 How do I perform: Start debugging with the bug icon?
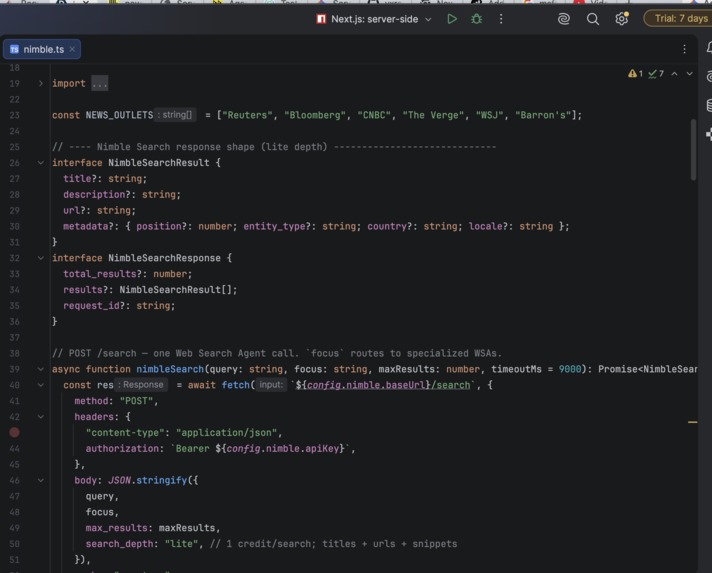(x=476, y=19)
